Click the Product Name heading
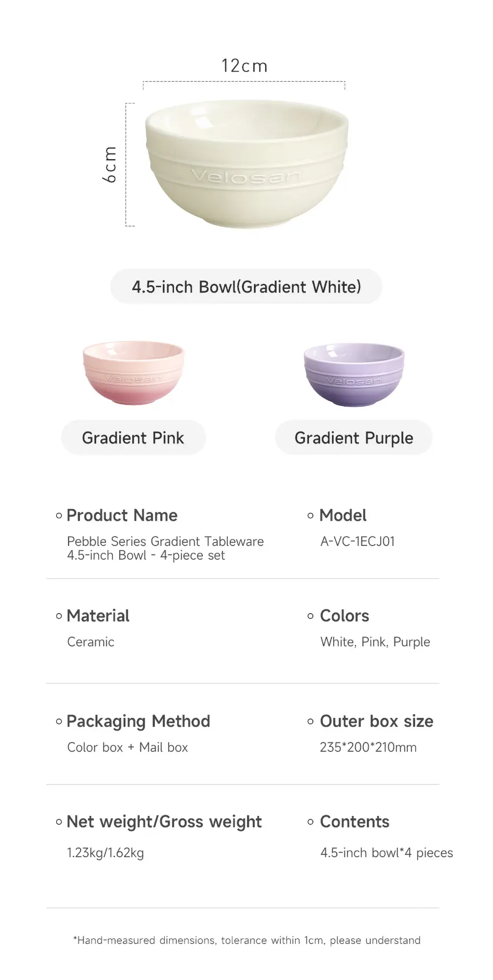Image resolution: width=493 pixels, height=980 pixels. [122, 515]
